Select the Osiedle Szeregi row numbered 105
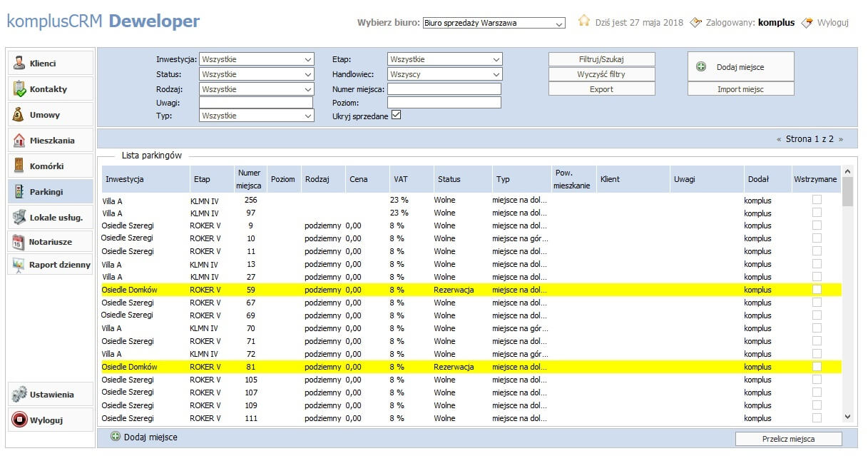Screen dimensions: 868x456 click(x=471, y=380)
